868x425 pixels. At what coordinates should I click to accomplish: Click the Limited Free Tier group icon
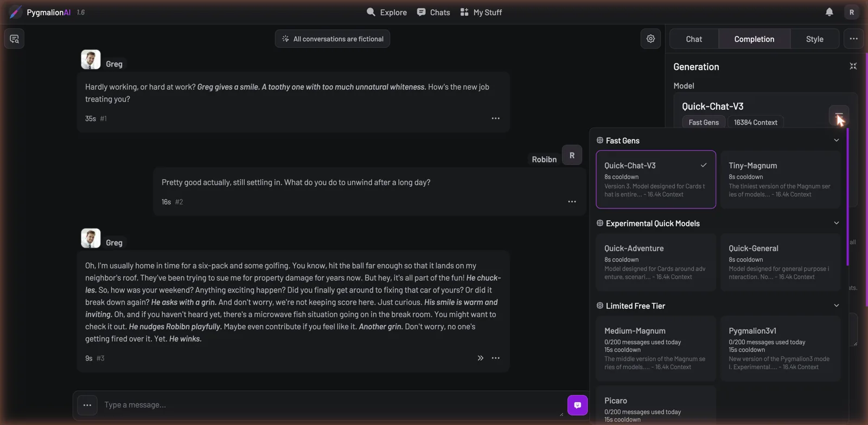tap(599, 306)
